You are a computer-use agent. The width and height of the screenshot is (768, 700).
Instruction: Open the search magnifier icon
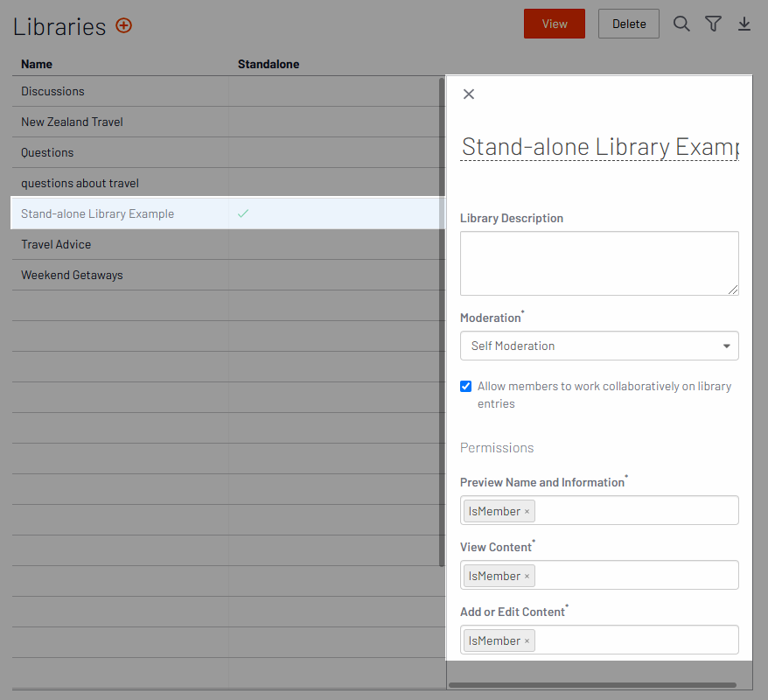(x=681, y=24)
